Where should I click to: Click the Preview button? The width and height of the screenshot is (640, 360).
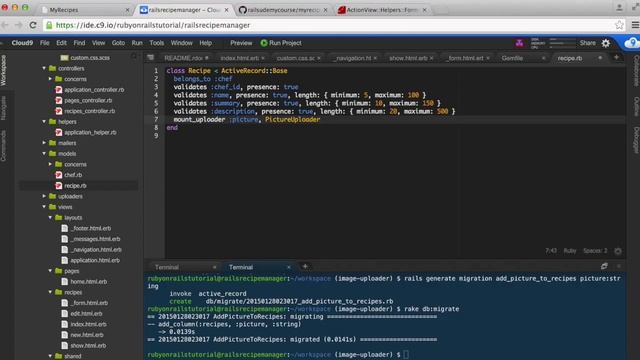coord(241,43)
